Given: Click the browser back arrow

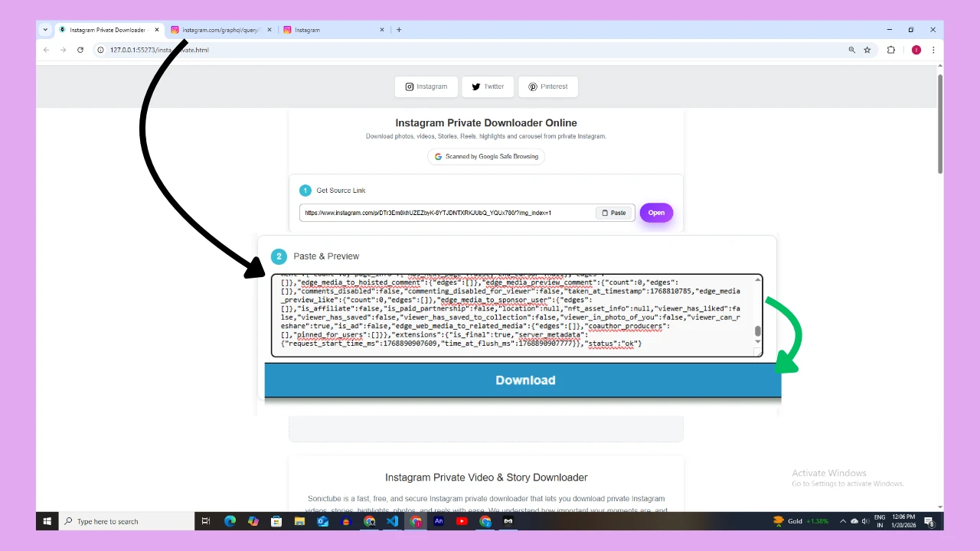Looking at the screenshot, I should coord(46,50).
